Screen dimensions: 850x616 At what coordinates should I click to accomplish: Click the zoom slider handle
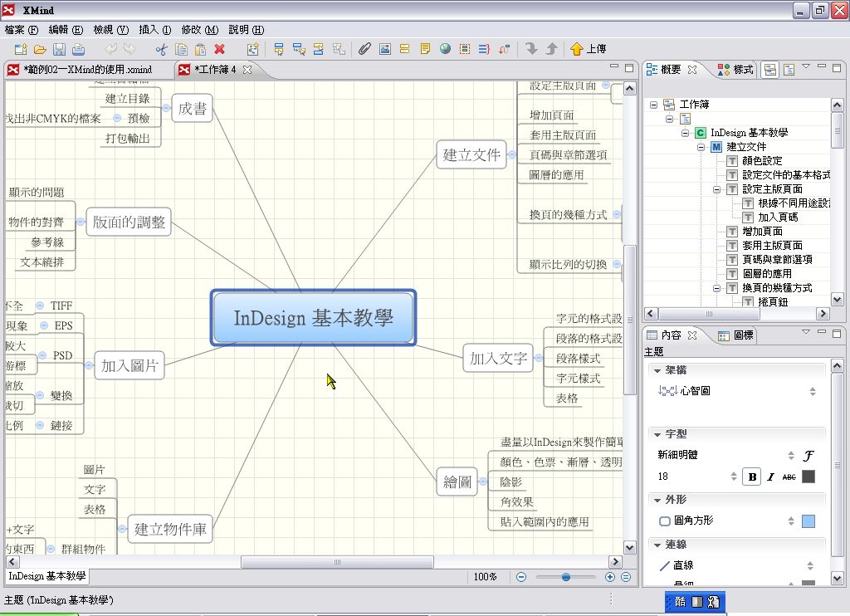coord(566,577)
